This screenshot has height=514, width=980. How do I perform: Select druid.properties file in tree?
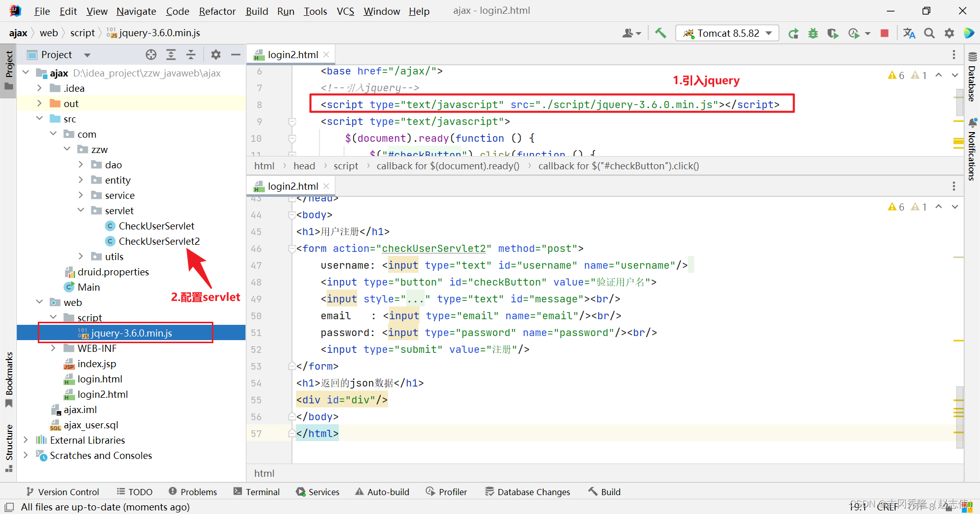click(113, 272)
